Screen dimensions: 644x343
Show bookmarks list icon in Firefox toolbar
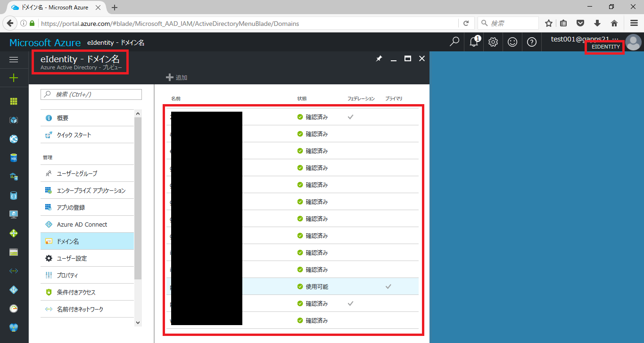pos(564,23)
